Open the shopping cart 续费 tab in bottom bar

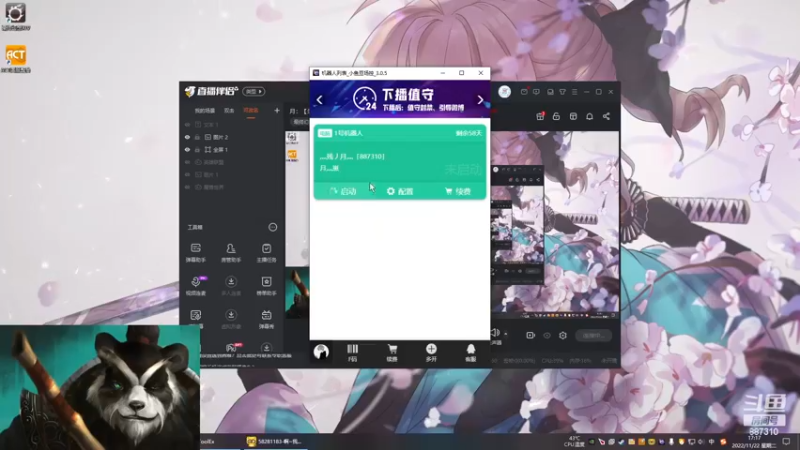[x=392, y=353]
